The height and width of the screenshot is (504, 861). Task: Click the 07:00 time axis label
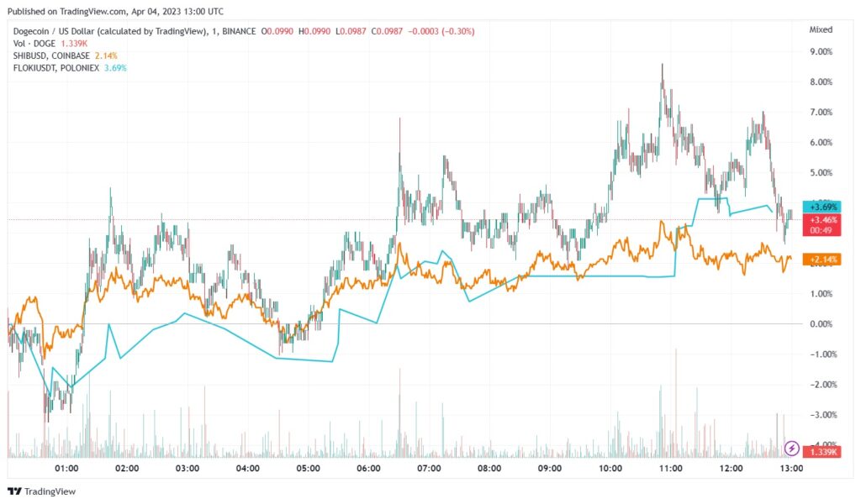coord(429,469)
